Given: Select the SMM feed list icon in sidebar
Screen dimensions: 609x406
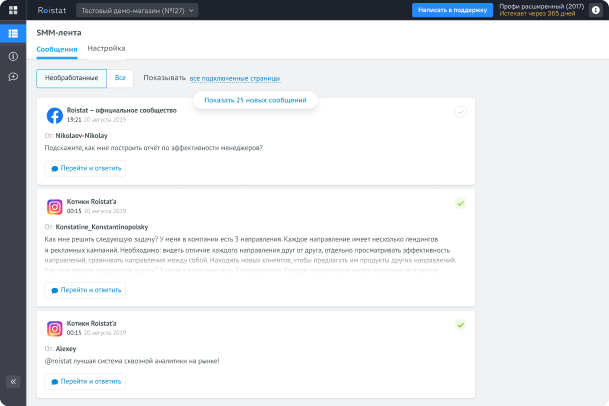Looking at the screenshot, I should (13, 33).
